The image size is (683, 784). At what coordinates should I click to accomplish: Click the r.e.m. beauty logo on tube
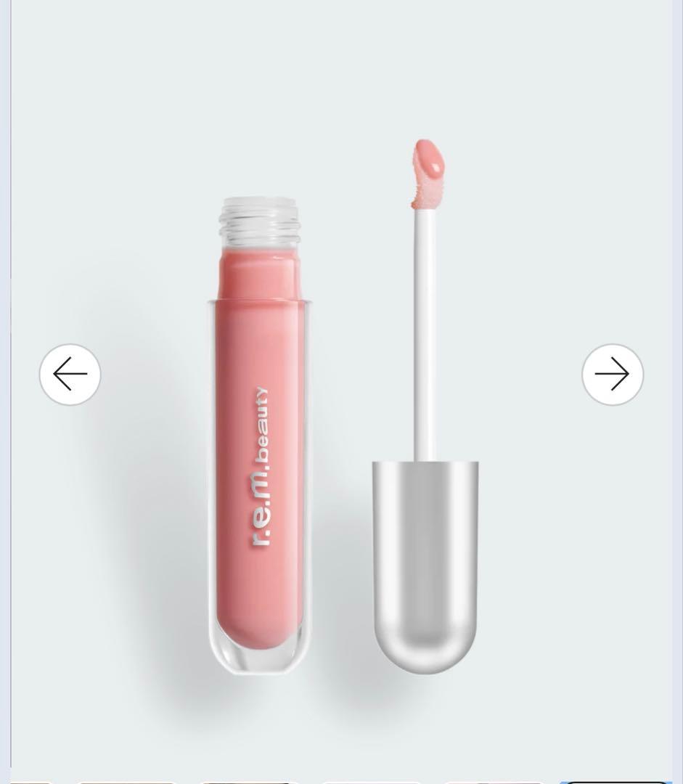point(260,467)
